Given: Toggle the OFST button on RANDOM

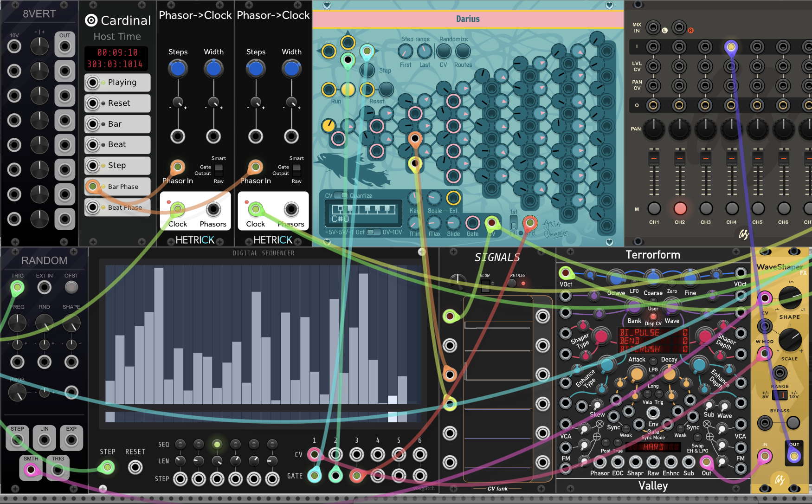Looking at the screenshot, I should (x=71, y=288).
